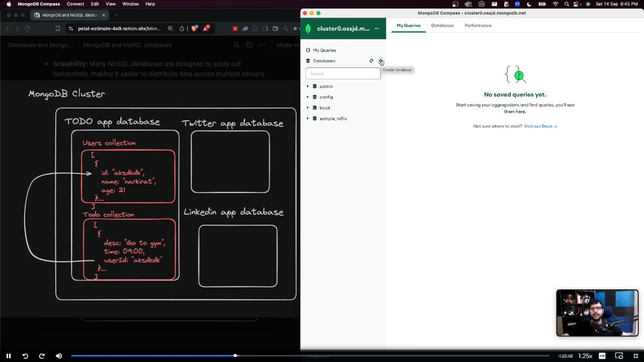Switch to the Performance tab

click(478, 26)
